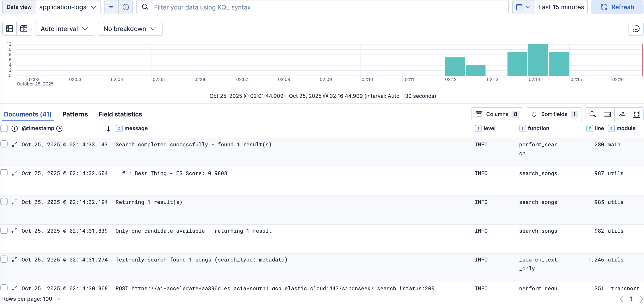Viewport: 644px width, 306px height.
Task: Enter full screen table mode
Action: pos(636,114)
